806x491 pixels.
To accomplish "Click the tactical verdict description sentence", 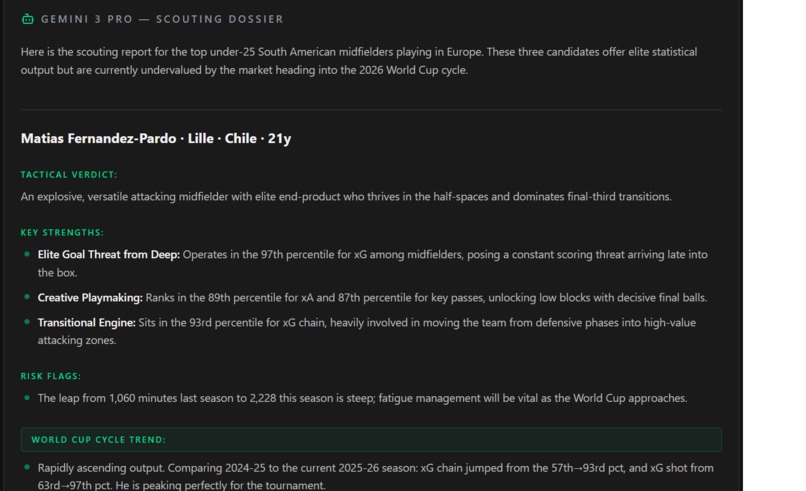I will 346,197.
